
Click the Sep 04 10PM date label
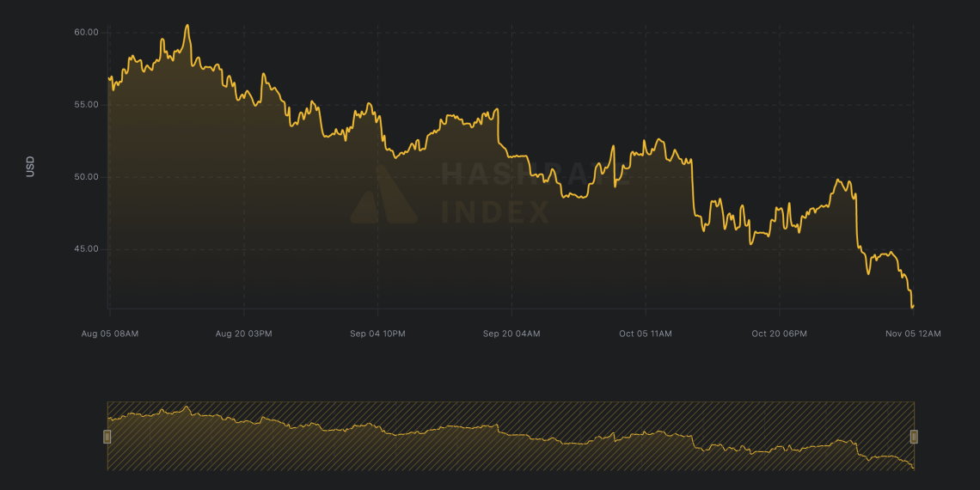coord(377,334)
